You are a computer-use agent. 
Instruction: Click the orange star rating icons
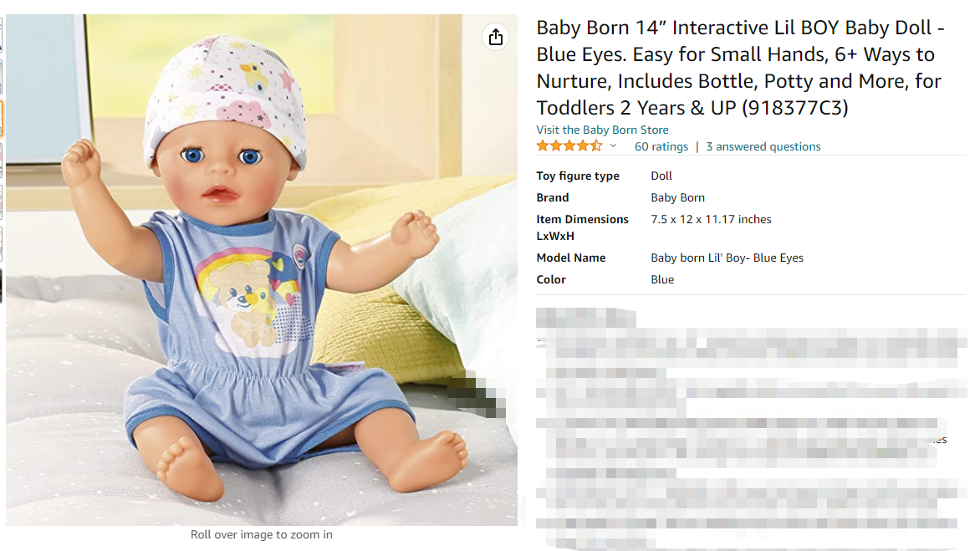click(x=569, y=146)
